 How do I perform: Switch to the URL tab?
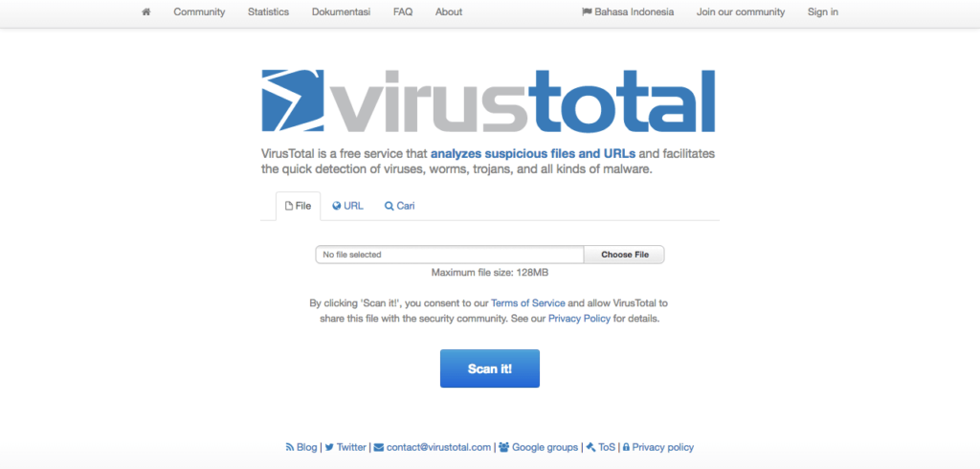point(347,206)
